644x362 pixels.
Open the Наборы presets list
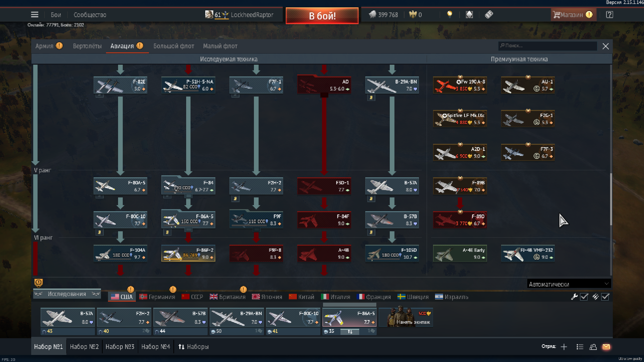pos(193,347)
